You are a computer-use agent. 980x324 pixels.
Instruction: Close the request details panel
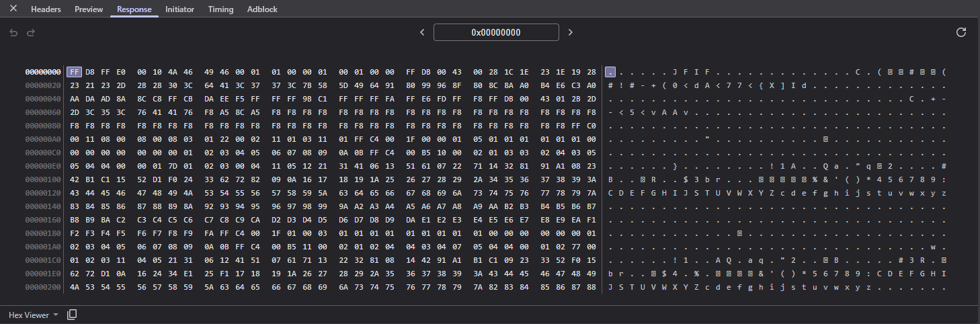[13, 9]
